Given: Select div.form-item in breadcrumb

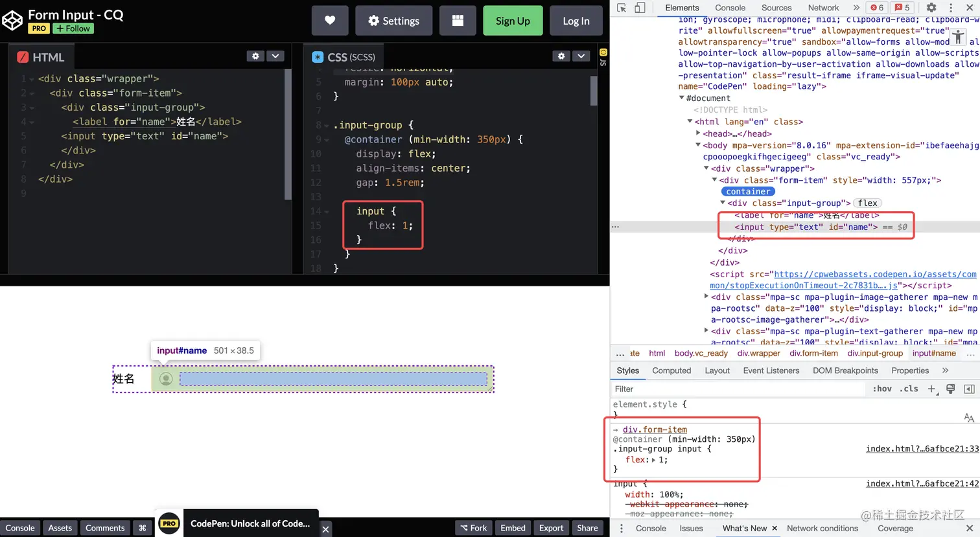Looking at the screenshot, I should pyautogui.click(x=813, y=353).
